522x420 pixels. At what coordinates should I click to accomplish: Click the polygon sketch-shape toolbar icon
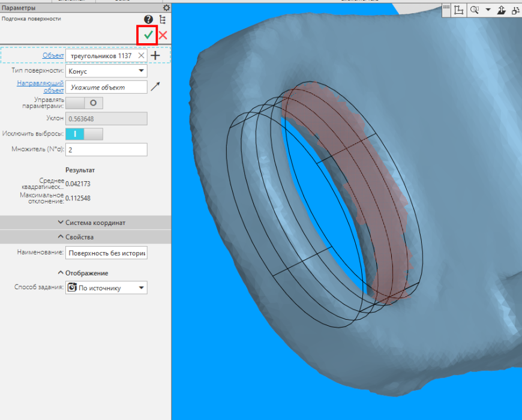459,10
